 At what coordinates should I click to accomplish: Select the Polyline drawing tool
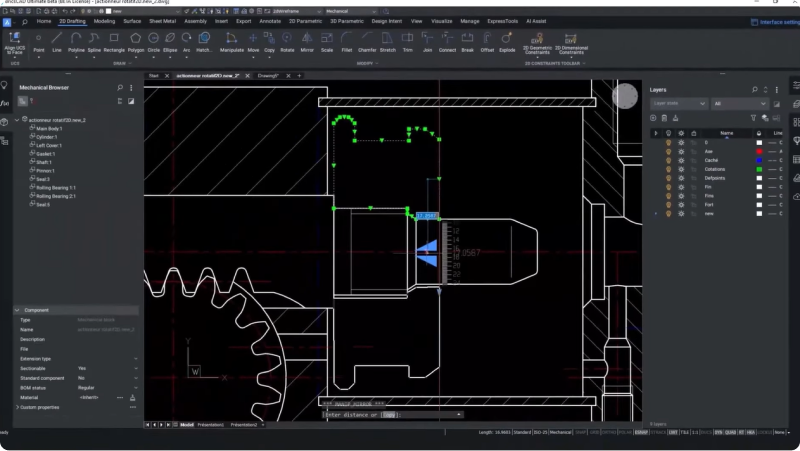[x=76, y=42]
